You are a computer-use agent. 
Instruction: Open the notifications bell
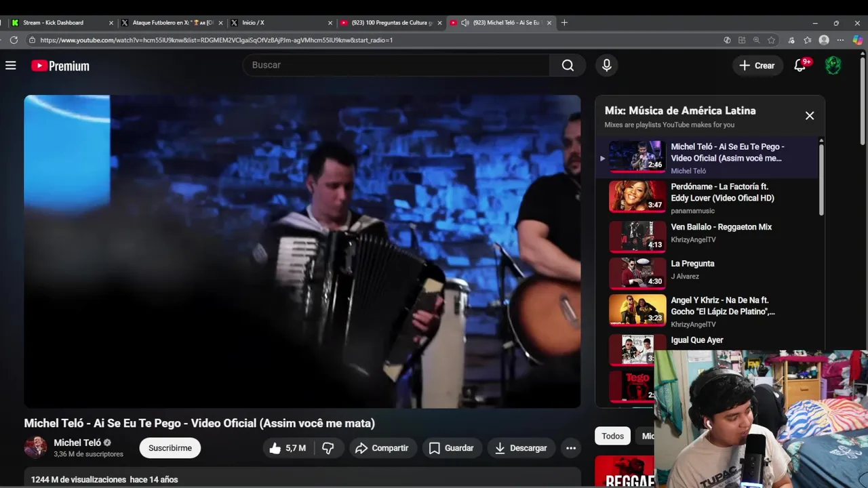tap(800, 65)
